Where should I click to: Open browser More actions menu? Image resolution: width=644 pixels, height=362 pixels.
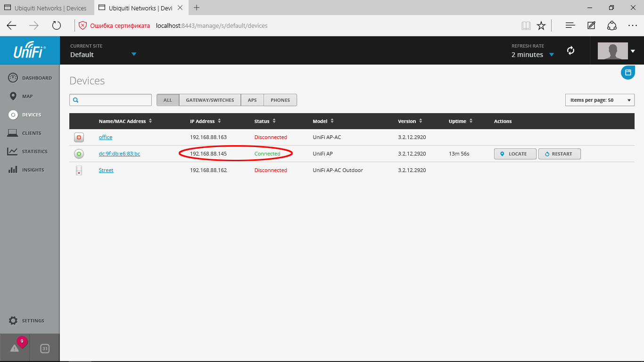pyautogui.click(x=633, y=25)
